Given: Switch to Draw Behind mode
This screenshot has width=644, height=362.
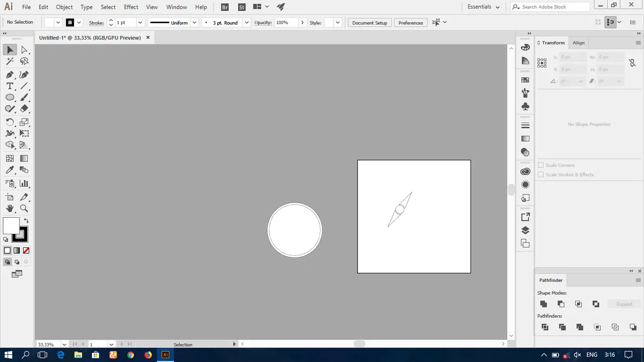Looking at the screenshot, I should point(17,262).
